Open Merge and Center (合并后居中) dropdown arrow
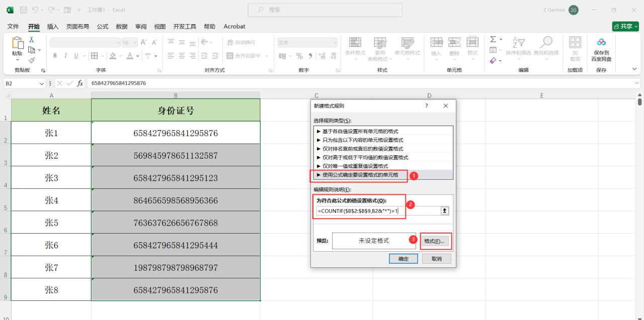Viewport: 644px width, 320px height. point(267,56)
